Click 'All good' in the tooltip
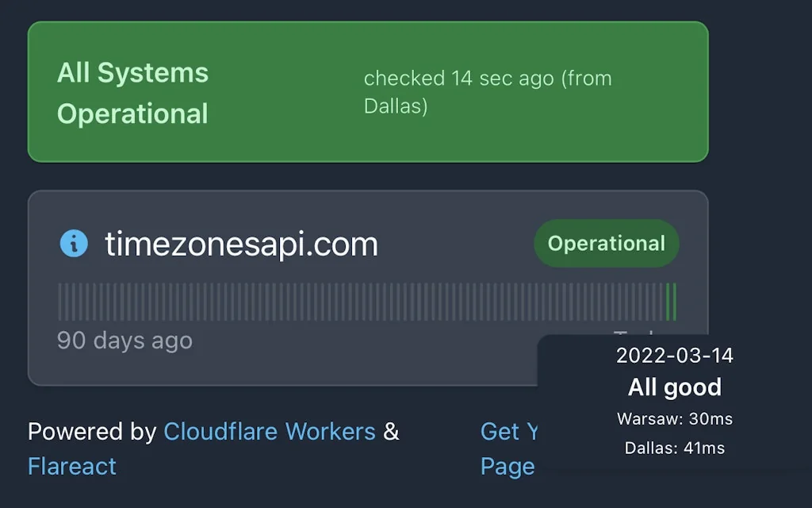Viewport: 812px width, 508px height. (x=675, y=387)
